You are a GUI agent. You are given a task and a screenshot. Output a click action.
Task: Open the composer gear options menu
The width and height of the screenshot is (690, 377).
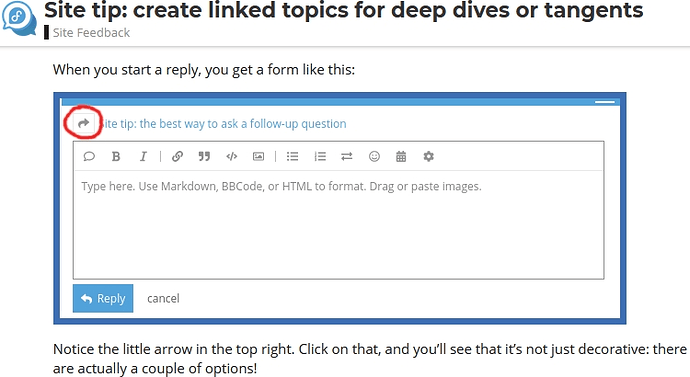(428, 157)
